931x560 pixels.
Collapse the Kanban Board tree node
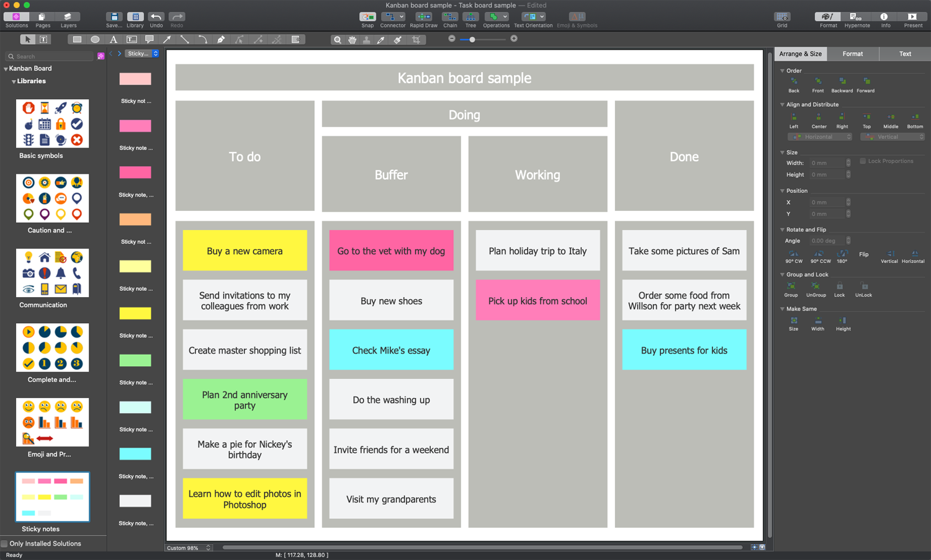pos(6,69)
